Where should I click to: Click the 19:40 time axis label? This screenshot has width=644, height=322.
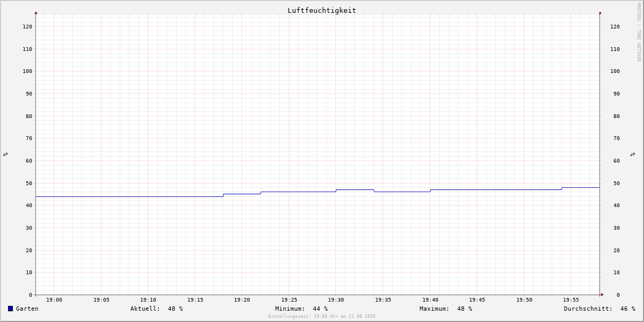430,300
